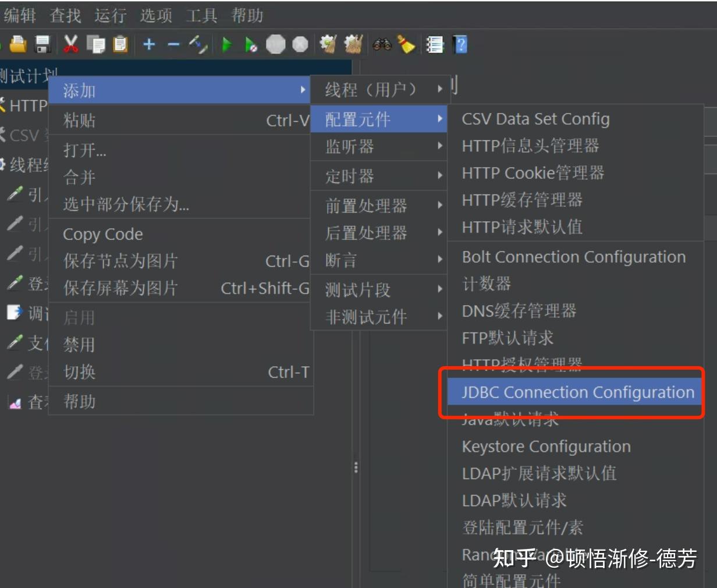
Task: Click the Clear icon with single broom
Action: [x=328, y=44]
